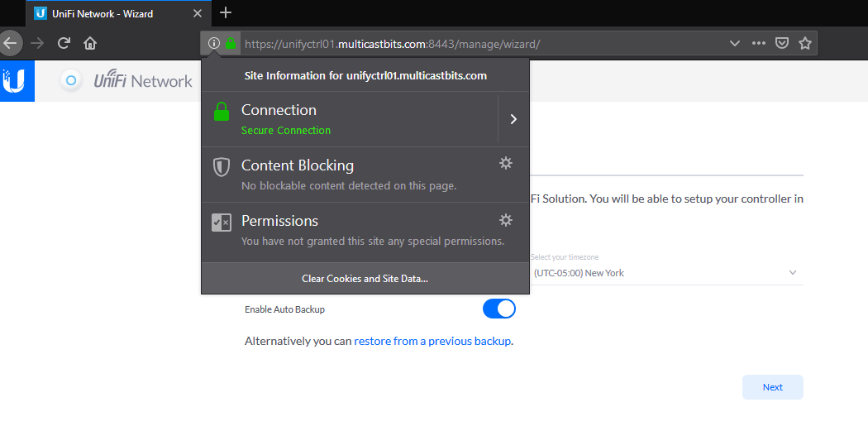Viewport: 868px width, 431px height.
Task: Click the Next button
Action: tap(772, 387)
